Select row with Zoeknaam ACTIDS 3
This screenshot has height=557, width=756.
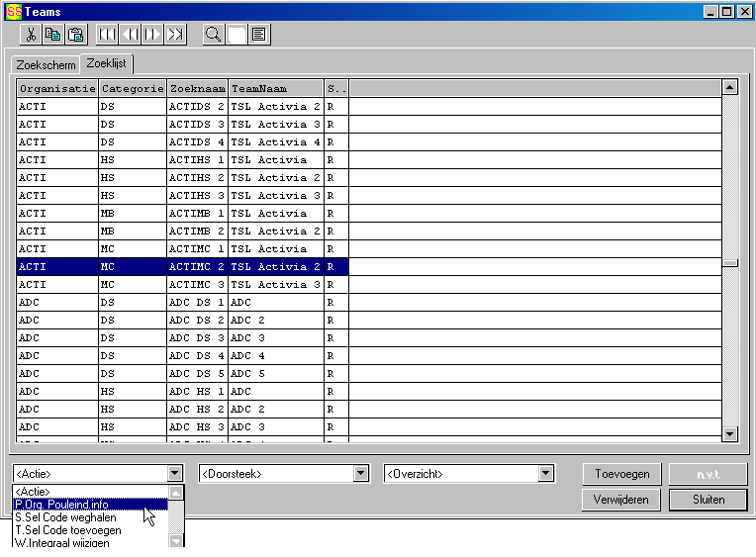pyautogui.click(x=182, y=124)
